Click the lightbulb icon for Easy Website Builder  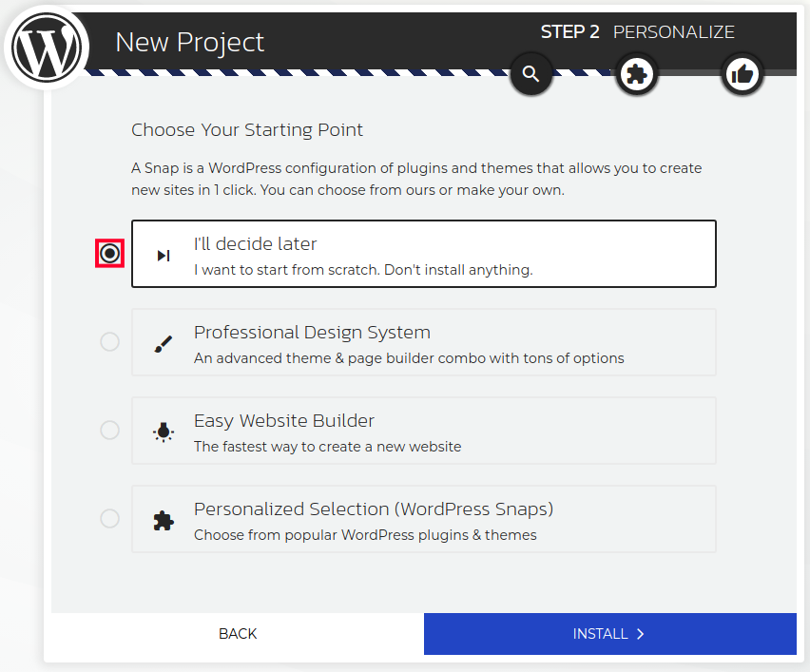[x=163, y=431]
